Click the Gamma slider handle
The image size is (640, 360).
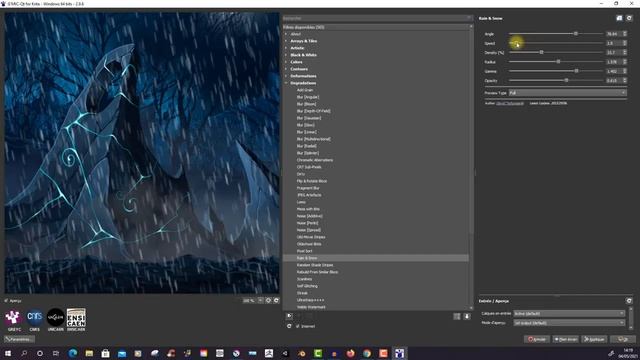tap(576, 71)
